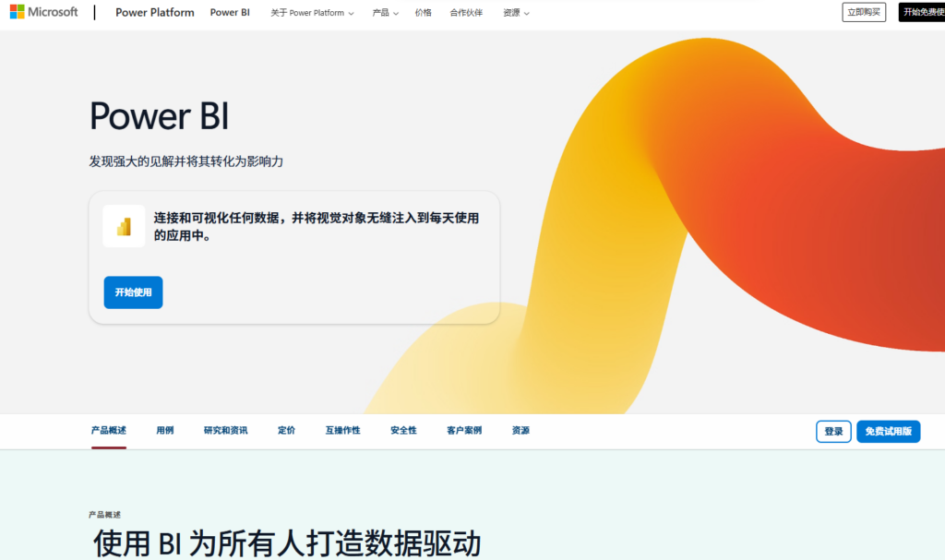The height and width of the screenshot is (560, 945).
Task: Switch to the 互操作性 tab
Action: click(x=341, y=430)
